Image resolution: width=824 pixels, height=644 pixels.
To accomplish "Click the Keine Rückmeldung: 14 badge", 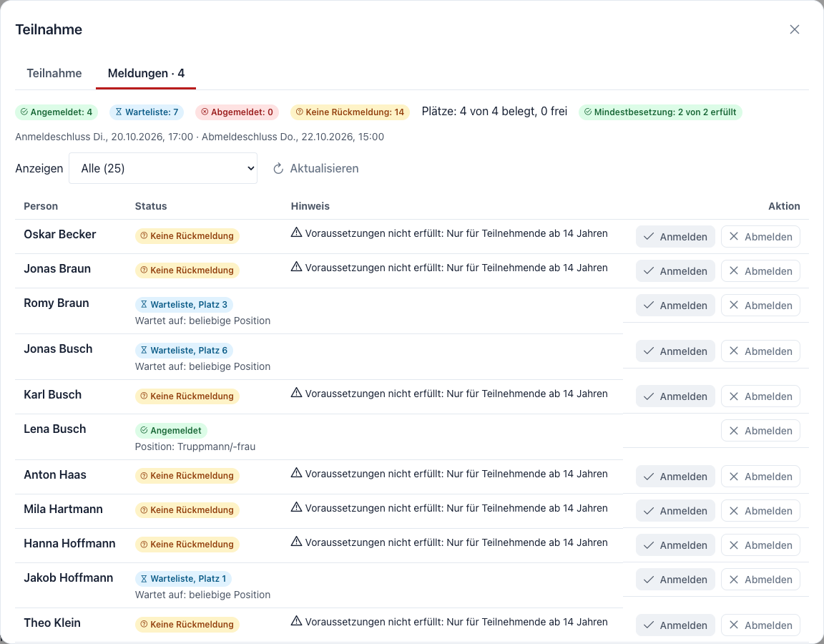I will coord(350,112).
